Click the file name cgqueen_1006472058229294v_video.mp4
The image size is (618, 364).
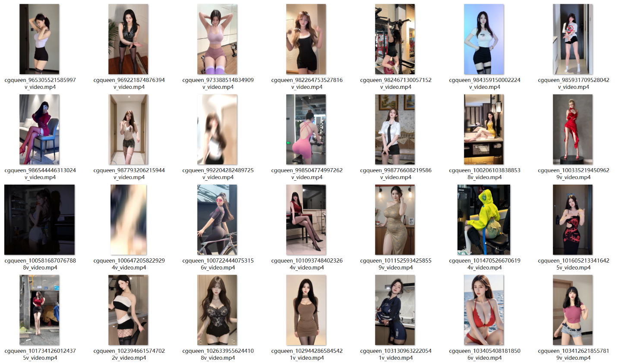click(x=129, y=264)
